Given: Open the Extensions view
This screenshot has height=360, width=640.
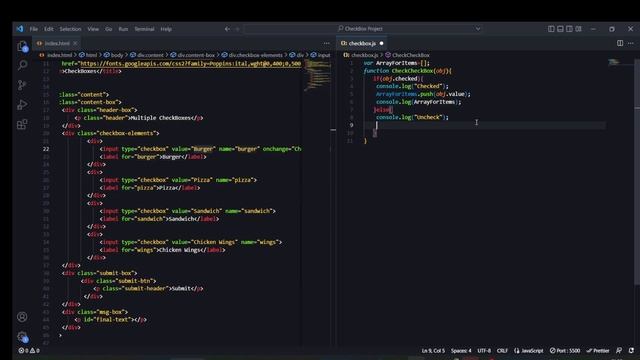Looking at the screenshot, I should (22, 124).
